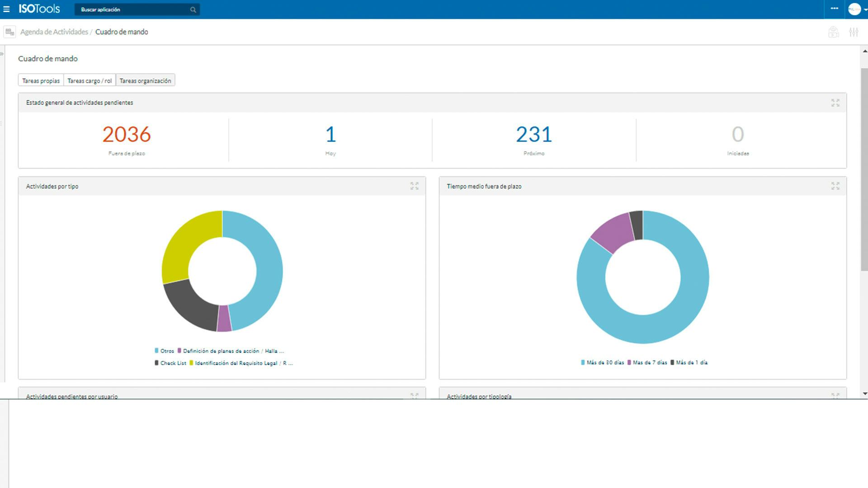This screenshot has height=488, width=868.
Task: Click the search magnifier in the top bar
Action: 193,9
